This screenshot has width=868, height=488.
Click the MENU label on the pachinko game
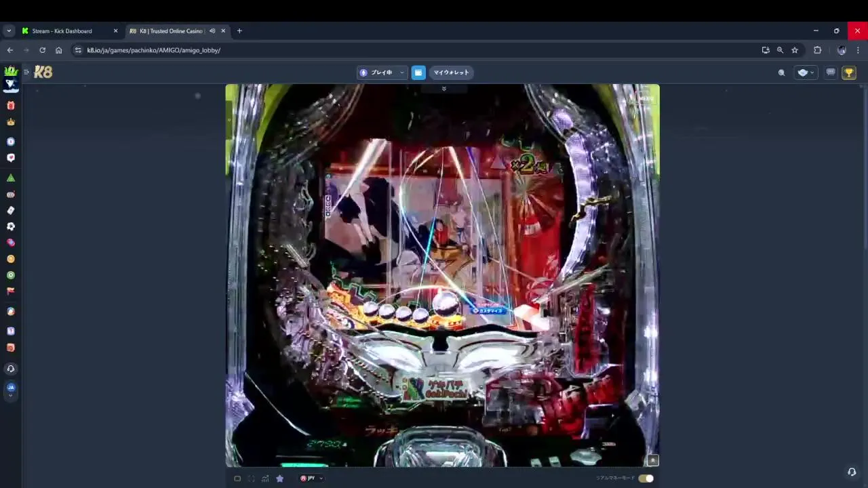click(x=646, y=99)
